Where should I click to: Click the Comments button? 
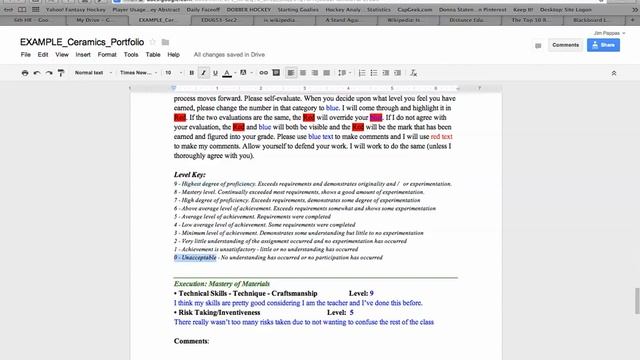click(x=565, y=45)
